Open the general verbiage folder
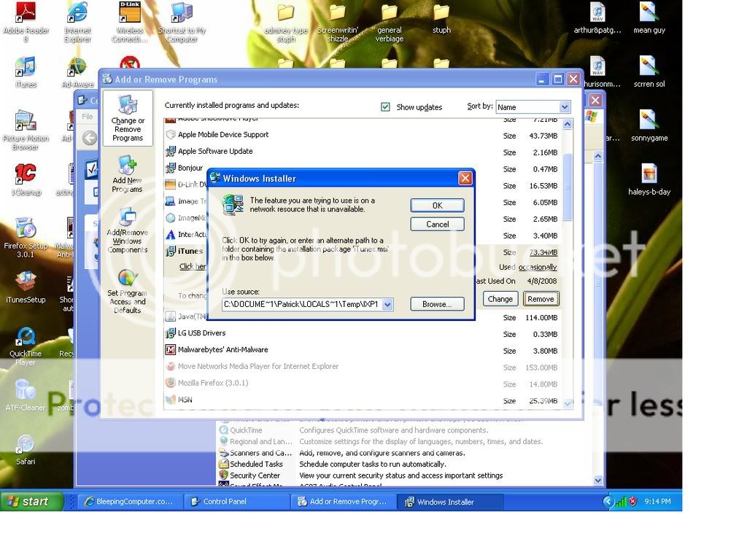The width and height of the screenshot is (747, 560). click(390, 23)
